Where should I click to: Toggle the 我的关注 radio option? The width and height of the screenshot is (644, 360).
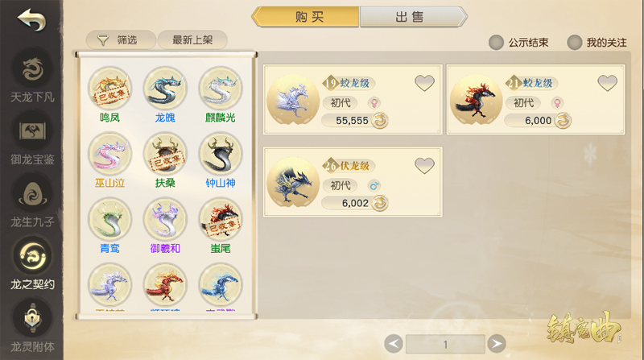(574, 43)
